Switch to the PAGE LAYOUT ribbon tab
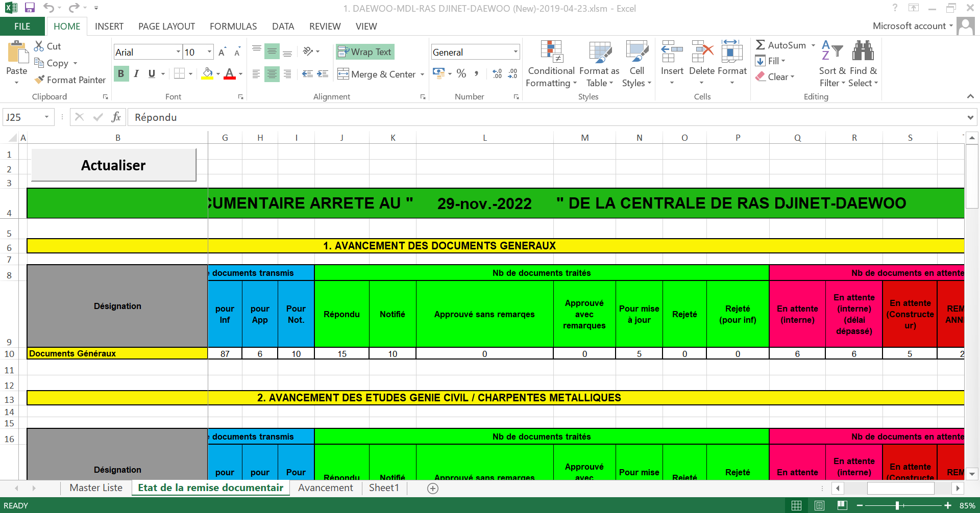 pos(166,26)
